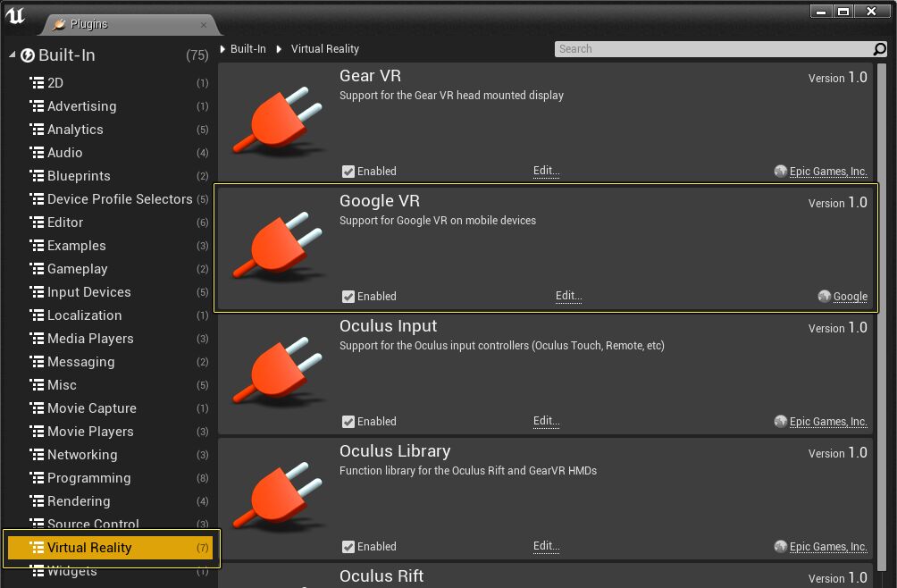This screenshot has width=897, height=588.
Task: Select the Rendering category
Action: pos(79,501)
